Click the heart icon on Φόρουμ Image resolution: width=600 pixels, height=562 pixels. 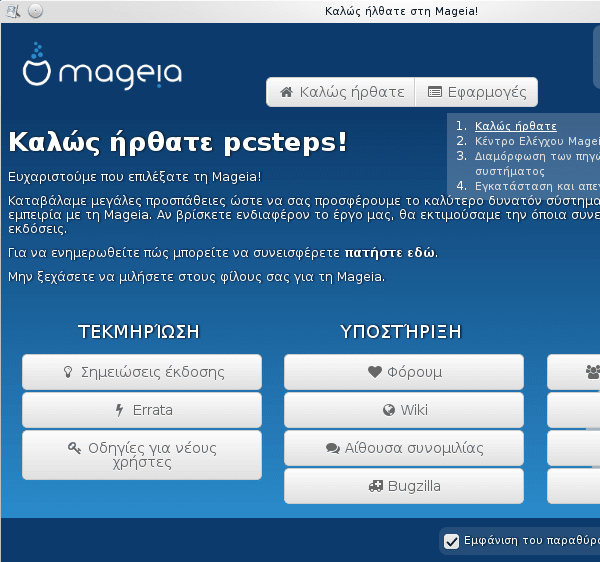[x=375, y=371]
